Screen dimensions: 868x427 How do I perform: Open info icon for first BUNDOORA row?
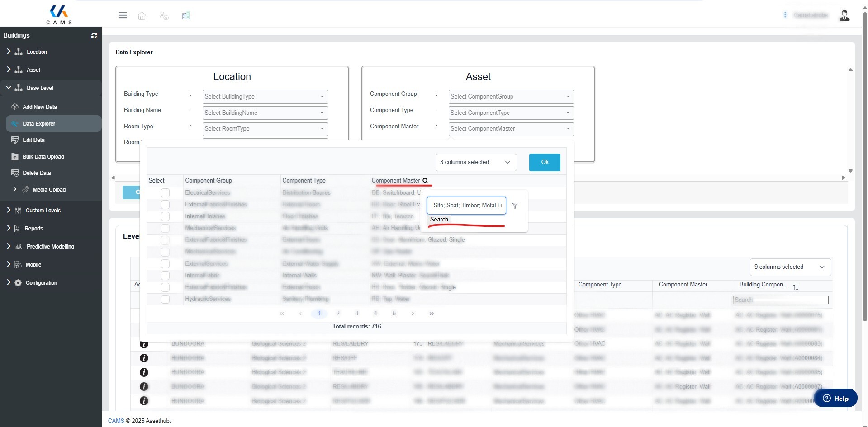[x=144, y=344]
